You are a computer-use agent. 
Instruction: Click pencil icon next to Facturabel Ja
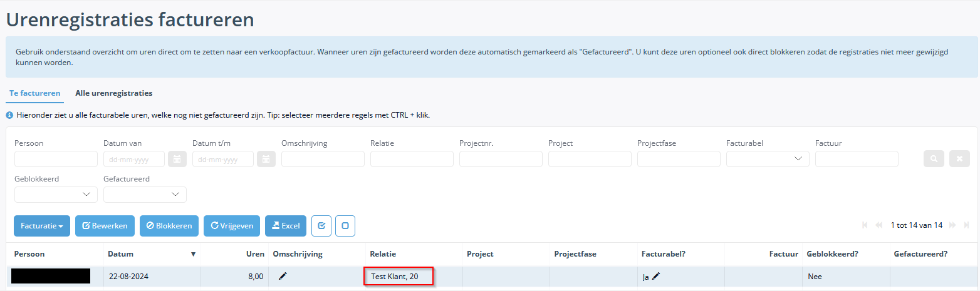[656, 276]
